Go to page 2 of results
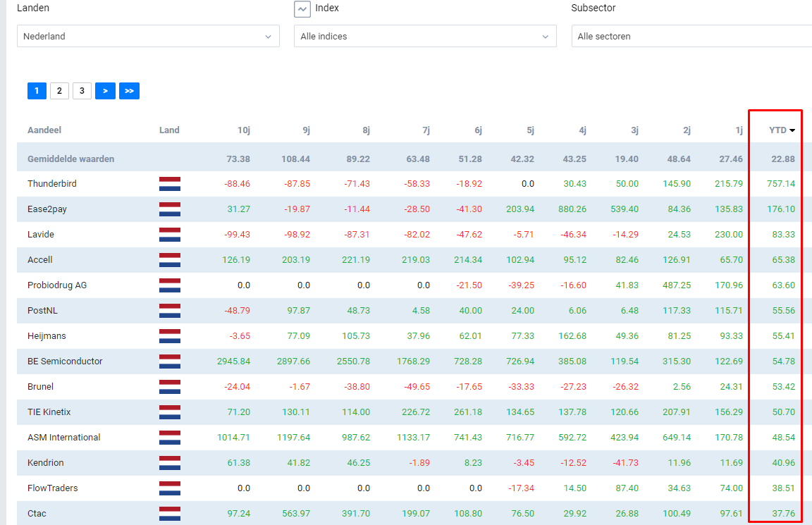 [59, 91]
